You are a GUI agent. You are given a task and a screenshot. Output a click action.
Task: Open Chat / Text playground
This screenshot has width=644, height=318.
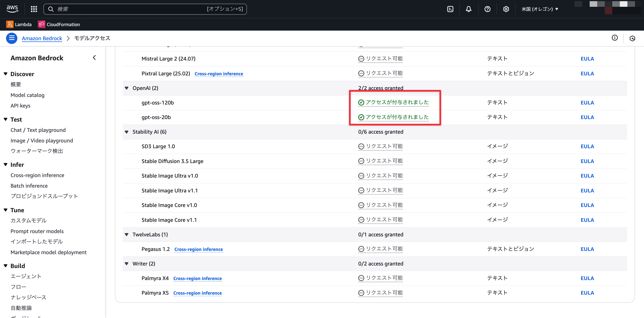coord(38,130)
